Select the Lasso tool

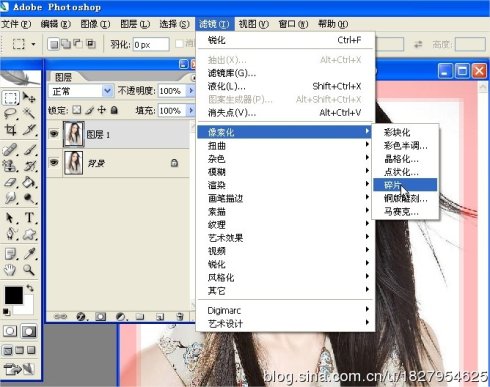point(11,114)
